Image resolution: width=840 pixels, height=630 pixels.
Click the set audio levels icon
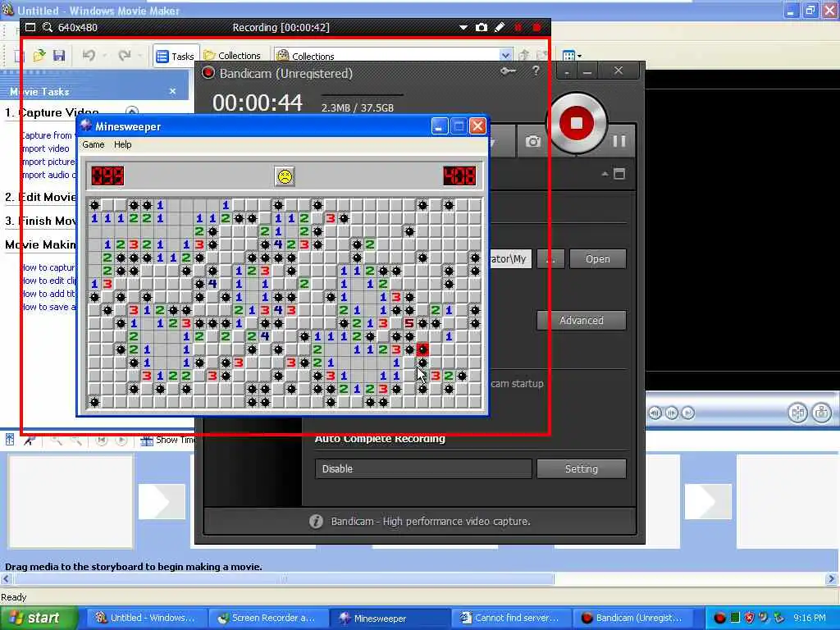[10, 440]
